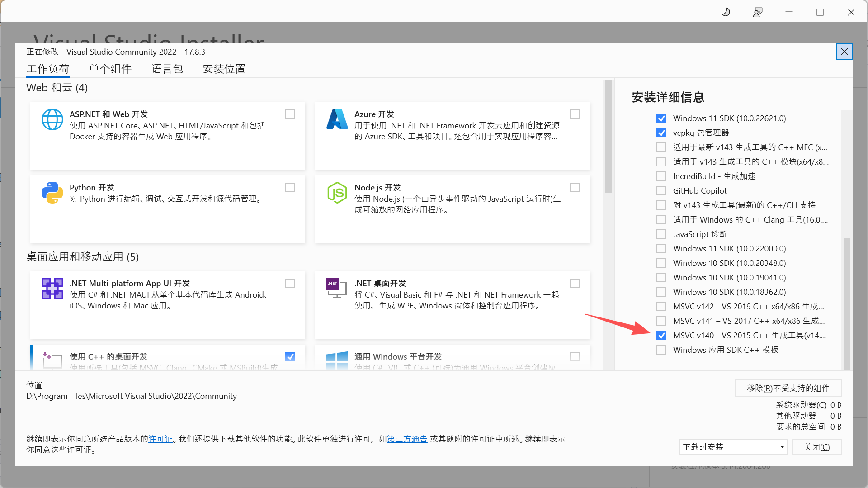Enable the Python 开发 workload
The width and height of the screenshot is (868, 488).
290,188
